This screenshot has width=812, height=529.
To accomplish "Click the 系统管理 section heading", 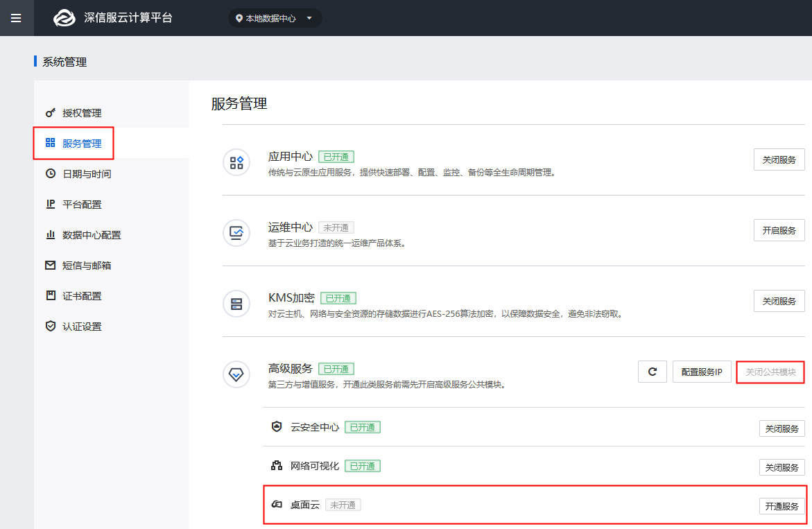I will click(64, 62).
